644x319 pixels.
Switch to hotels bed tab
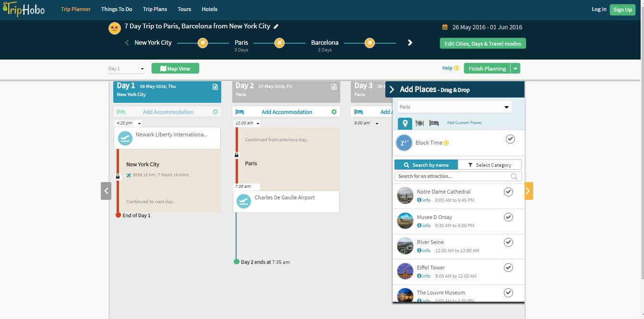[x=434, y=123]
